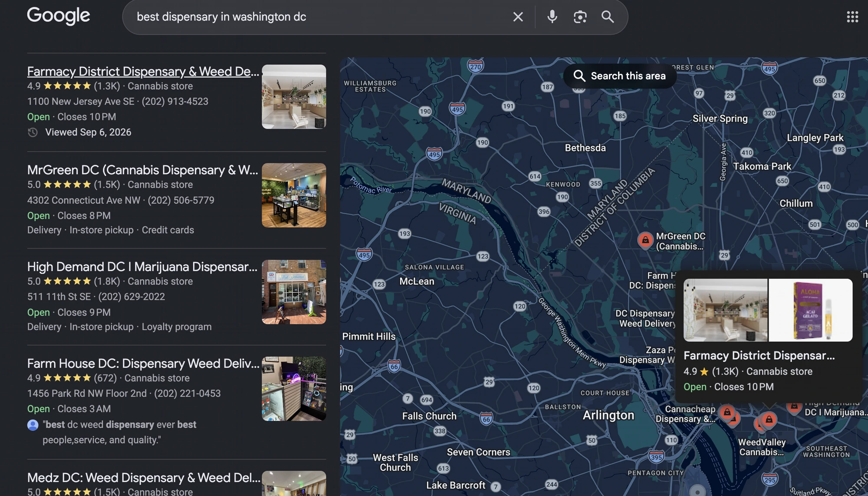Click the Arlington map label
The image size is (868, 496).
(608, 415)
